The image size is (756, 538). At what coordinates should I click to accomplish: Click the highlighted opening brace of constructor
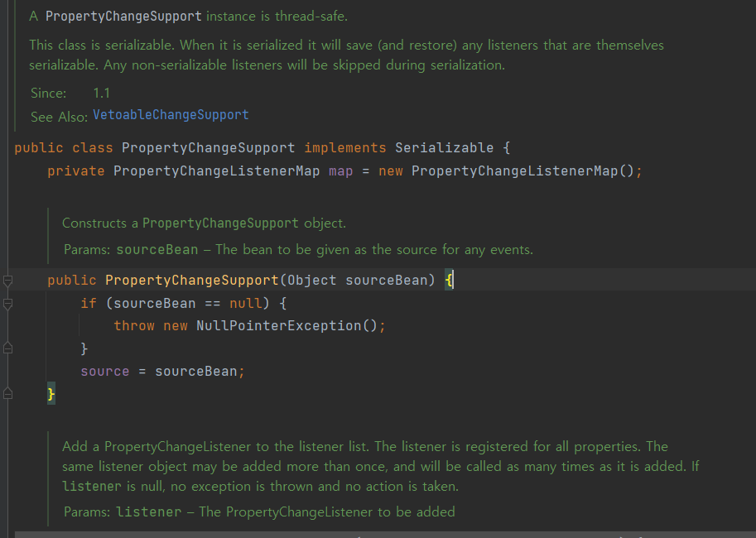pos(449,280)
